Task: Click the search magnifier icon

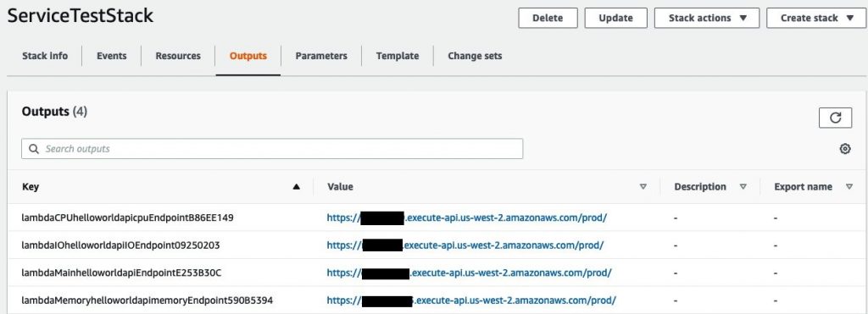Action: 34,149
